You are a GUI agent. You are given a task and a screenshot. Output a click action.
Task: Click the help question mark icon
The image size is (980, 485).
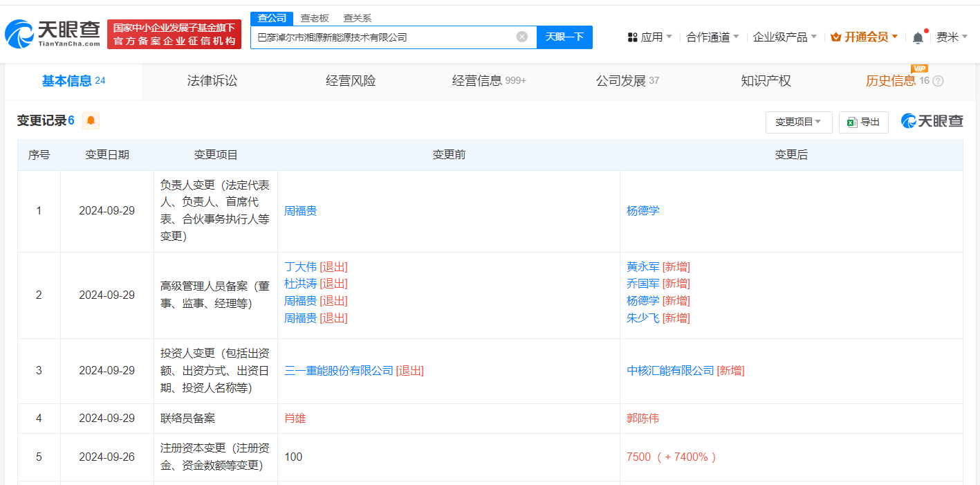click(938, 81)
